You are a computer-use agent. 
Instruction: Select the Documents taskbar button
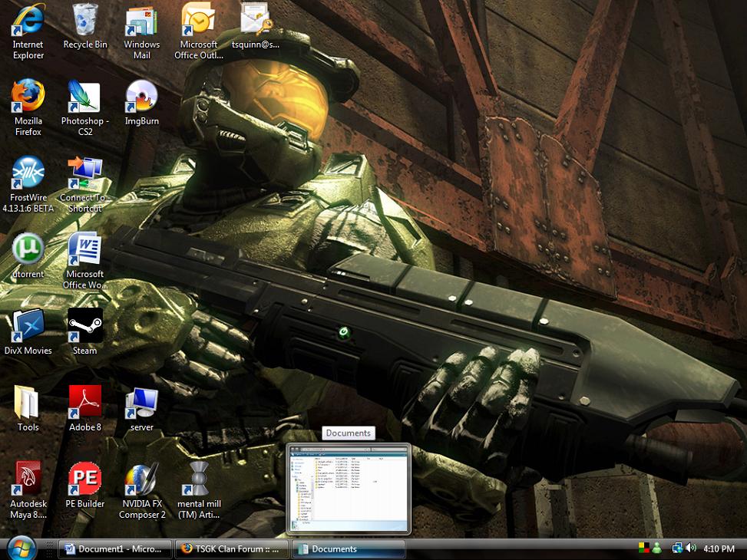[x=349, y=549]
